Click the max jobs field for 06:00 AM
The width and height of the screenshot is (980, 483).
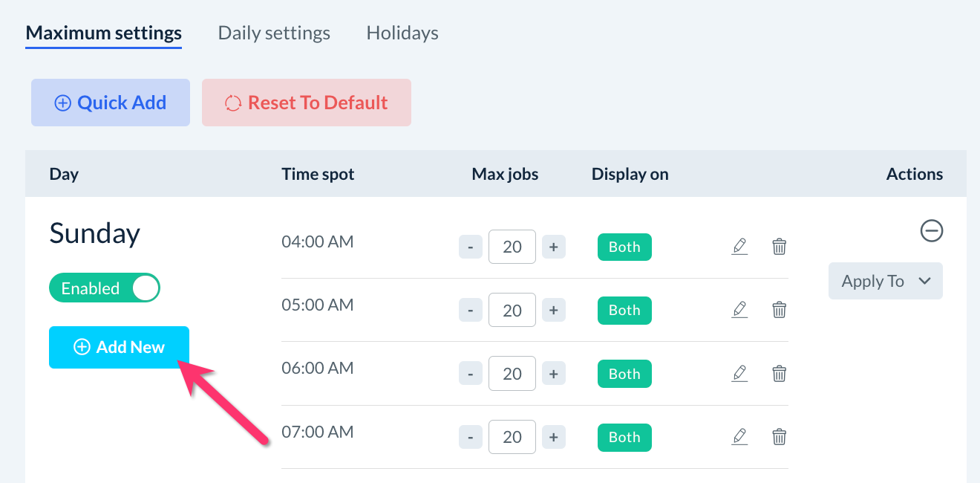coord(512,373)
